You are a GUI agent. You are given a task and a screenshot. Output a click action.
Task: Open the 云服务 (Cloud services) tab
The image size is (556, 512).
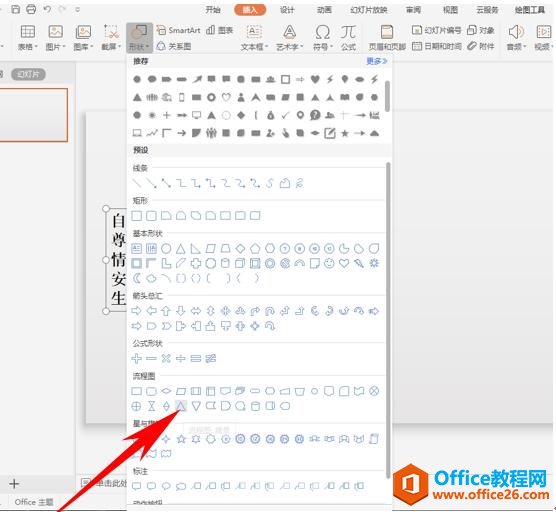[488, 10]
